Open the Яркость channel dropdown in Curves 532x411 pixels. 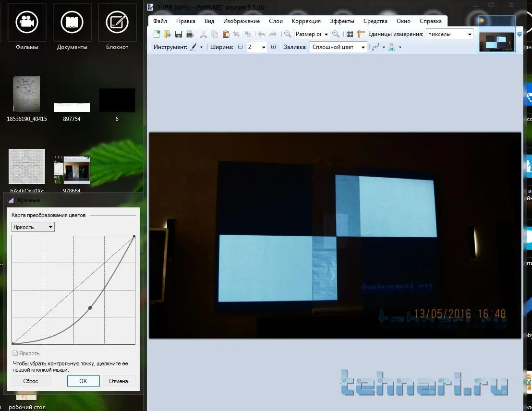(x=33, y=227)
